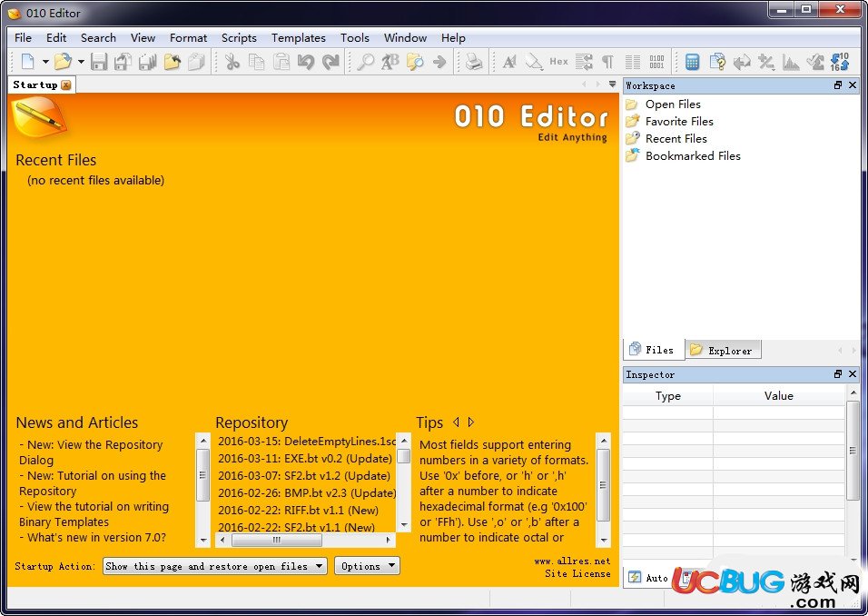This screenshot has width=868, height=616.
Task: Open the Format menu
Action: [x=188, y=37]
